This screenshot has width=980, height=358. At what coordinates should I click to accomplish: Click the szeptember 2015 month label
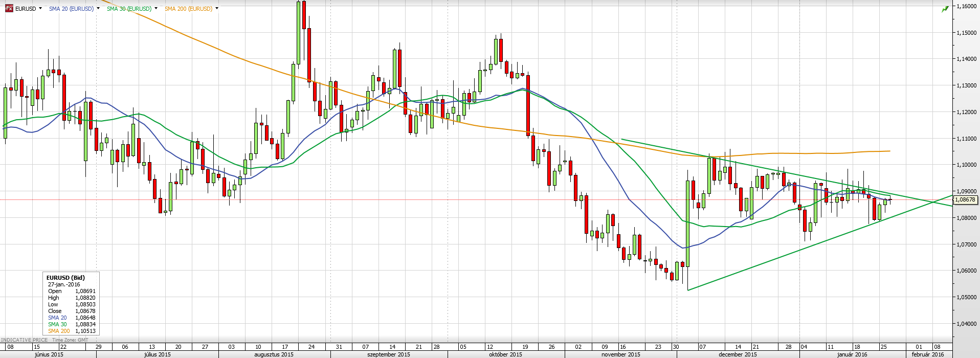pyautogui.click(x=389, y=354)
